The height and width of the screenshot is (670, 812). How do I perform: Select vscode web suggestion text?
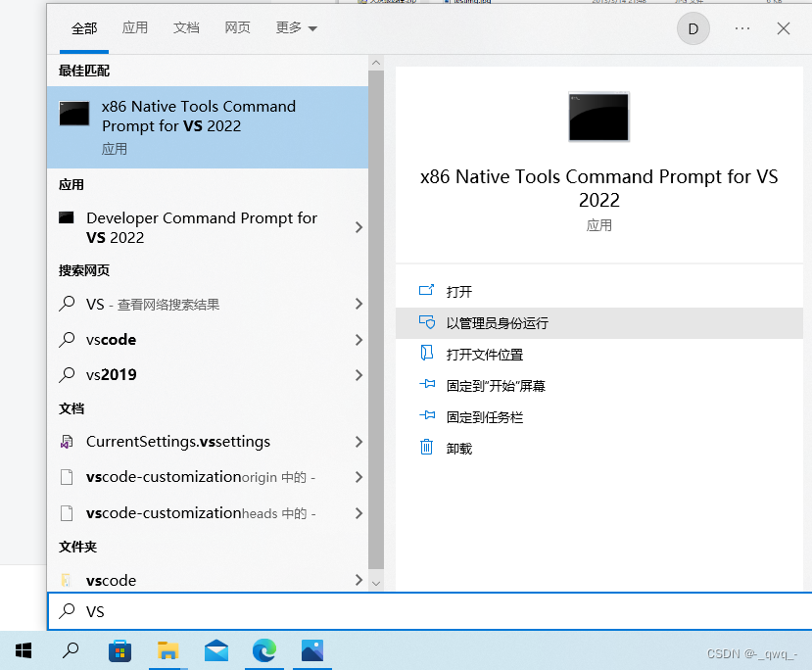(111, 340)
